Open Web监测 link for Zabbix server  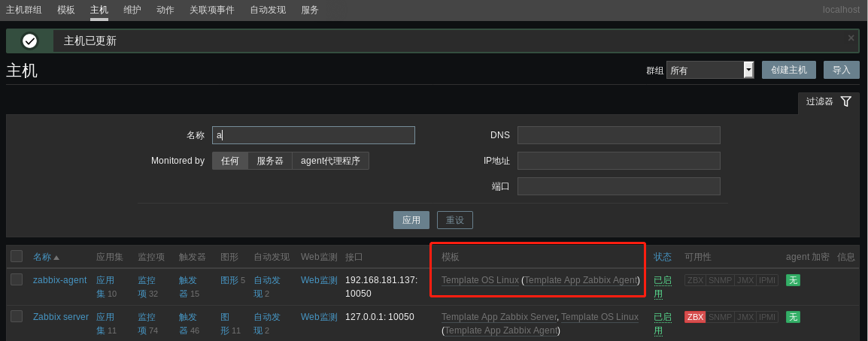(319, 317)
